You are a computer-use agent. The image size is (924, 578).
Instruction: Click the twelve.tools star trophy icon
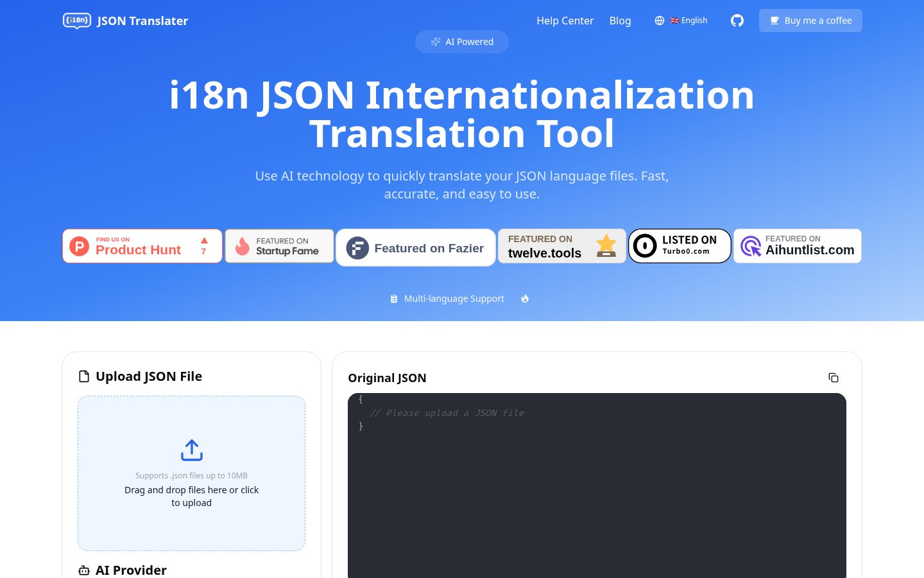606,245
